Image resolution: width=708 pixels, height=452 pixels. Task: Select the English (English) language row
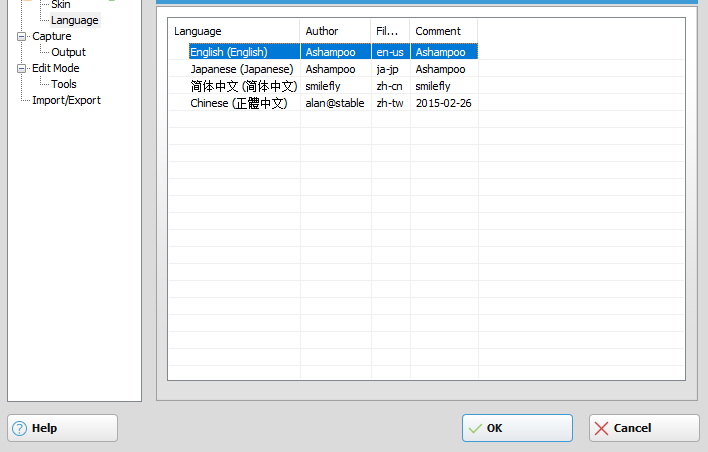[x=229, y=52]
